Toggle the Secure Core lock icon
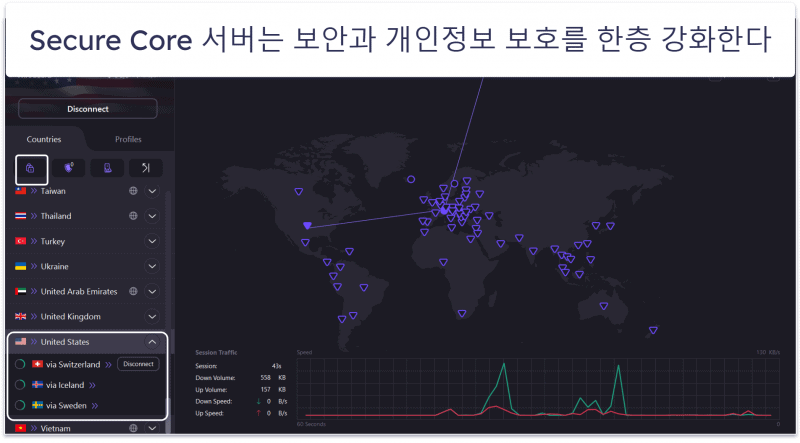This screenshot has width=800, height=443. pyautogui.click(x=31, y=168)
